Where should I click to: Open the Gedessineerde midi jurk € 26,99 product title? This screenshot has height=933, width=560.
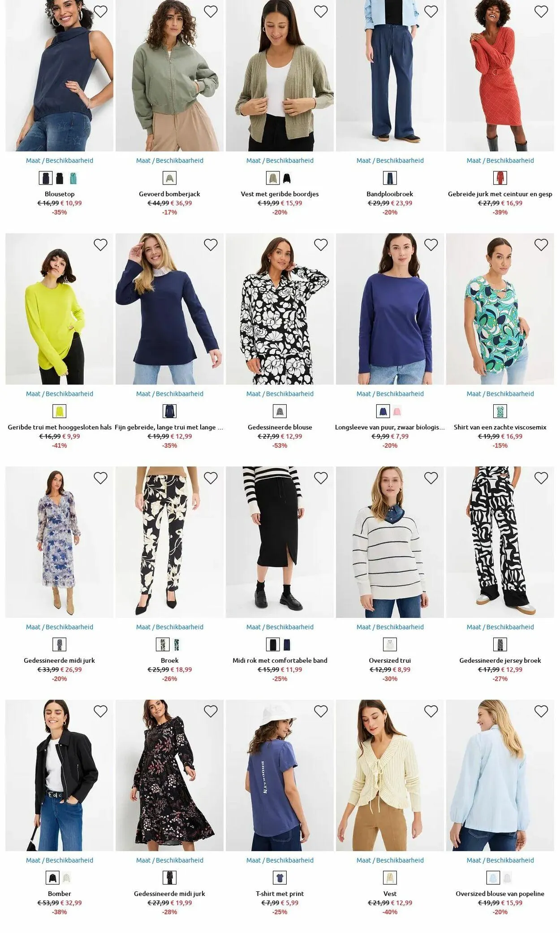(x=60, y=661)
